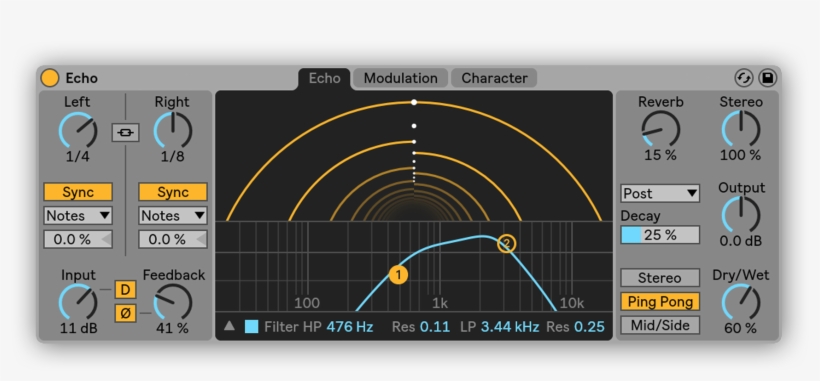This screenshot has height=381, width=820.
Task: Click the stereo link button between Left and Right
Action: (x=126, y=133)
